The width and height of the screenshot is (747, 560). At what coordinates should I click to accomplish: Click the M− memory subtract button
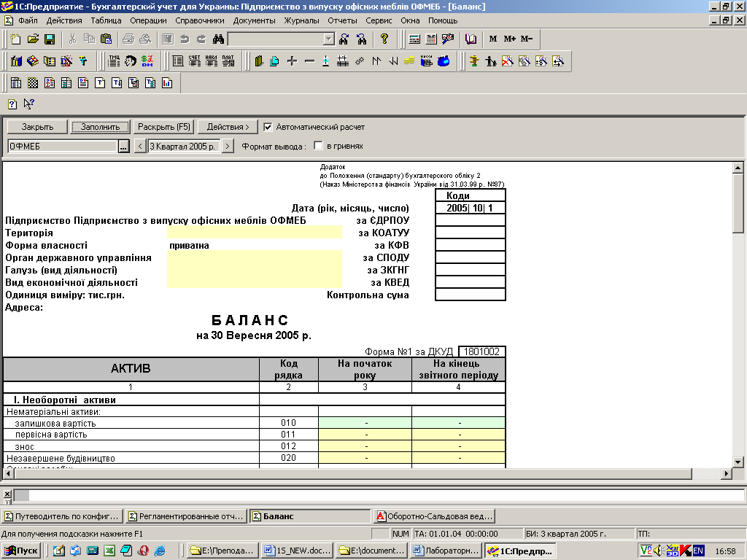(527, 39)
